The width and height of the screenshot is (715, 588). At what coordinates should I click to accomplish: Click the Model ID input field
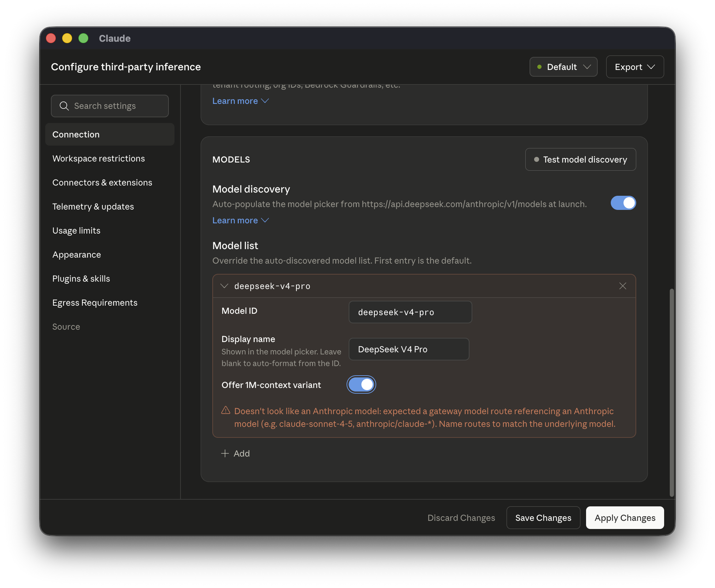(x=410, y=312)
